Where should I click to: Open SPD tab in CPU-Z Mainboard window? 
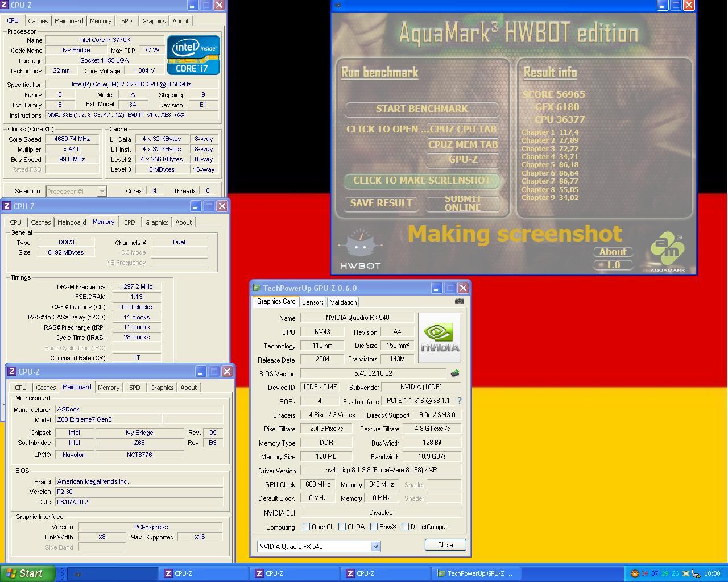[x=135, y=388]
